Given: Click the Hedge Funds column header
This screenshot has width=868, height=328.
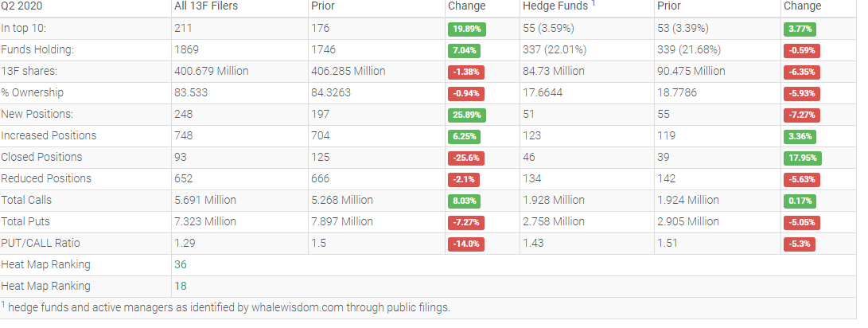Looking at the screenshot, I should tap(554, 6).
